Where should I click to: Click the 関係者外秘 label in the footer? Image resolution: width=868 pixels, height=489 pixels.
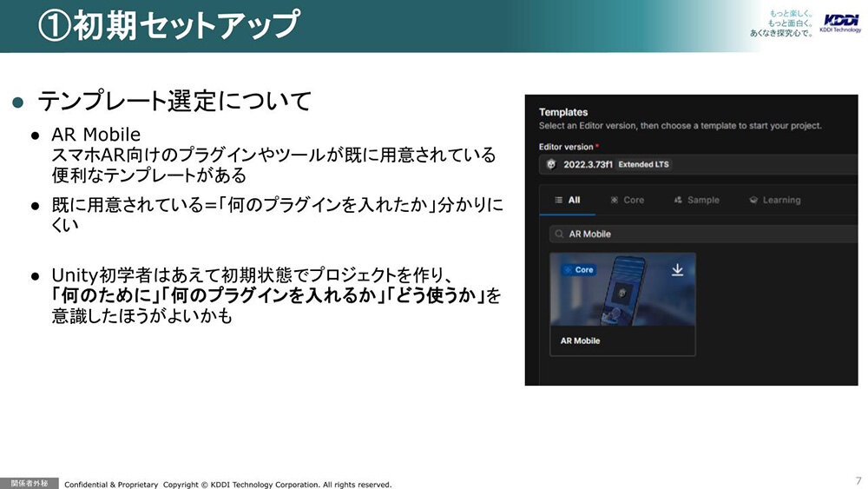pyautogui.click(x=31, y=483)
